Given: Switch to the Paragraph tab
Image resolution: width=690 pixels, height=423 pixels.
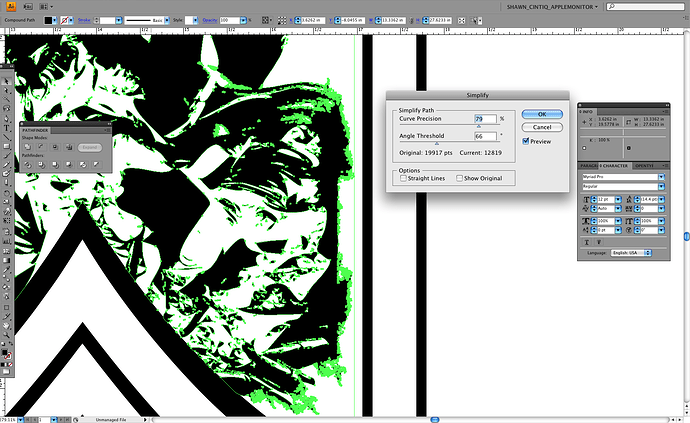Looking at the screenshot, I should tap(589, 166).
